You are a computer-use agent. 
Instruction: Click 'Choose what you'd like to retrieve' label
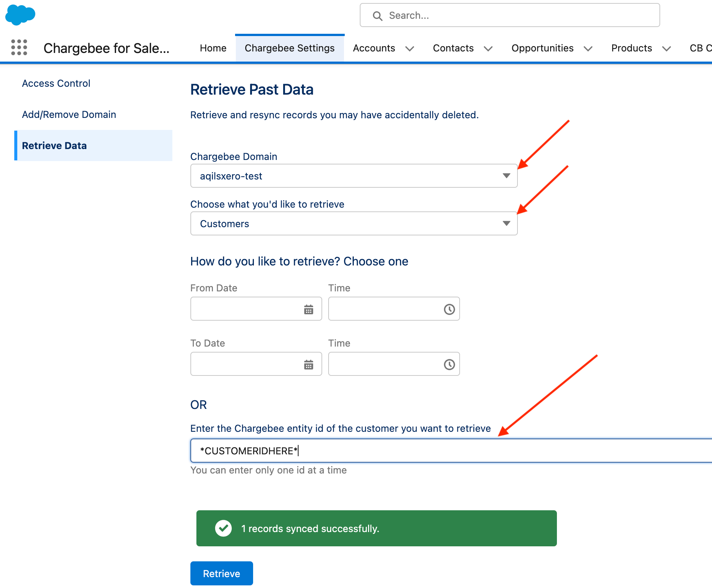pyautogui.click(x=267, y=204)
